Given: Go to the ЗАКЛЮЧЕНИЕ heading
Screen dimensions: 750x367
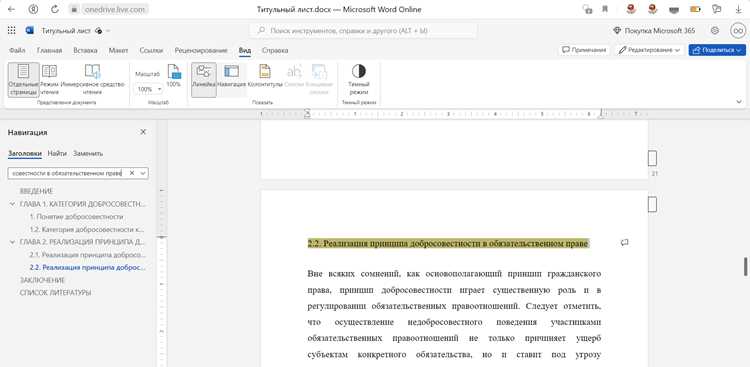Looking at the screenshot, I should tap(42, 280).
